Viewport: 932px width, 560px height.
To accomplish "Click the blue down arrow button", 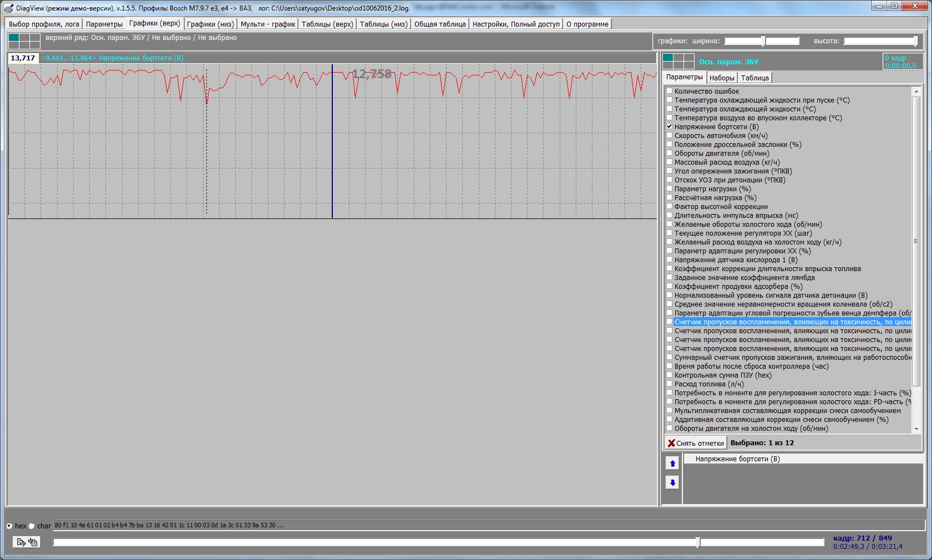I will click(x=672, y=483).
